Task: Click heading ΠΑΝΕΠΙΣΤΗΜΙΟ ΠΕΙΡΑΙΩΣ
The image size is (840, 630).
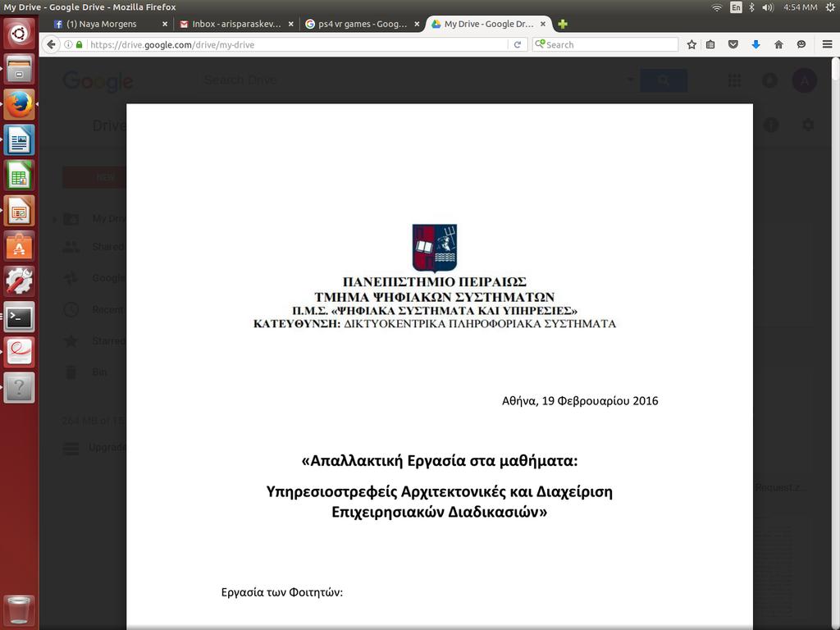Action: 435,282
